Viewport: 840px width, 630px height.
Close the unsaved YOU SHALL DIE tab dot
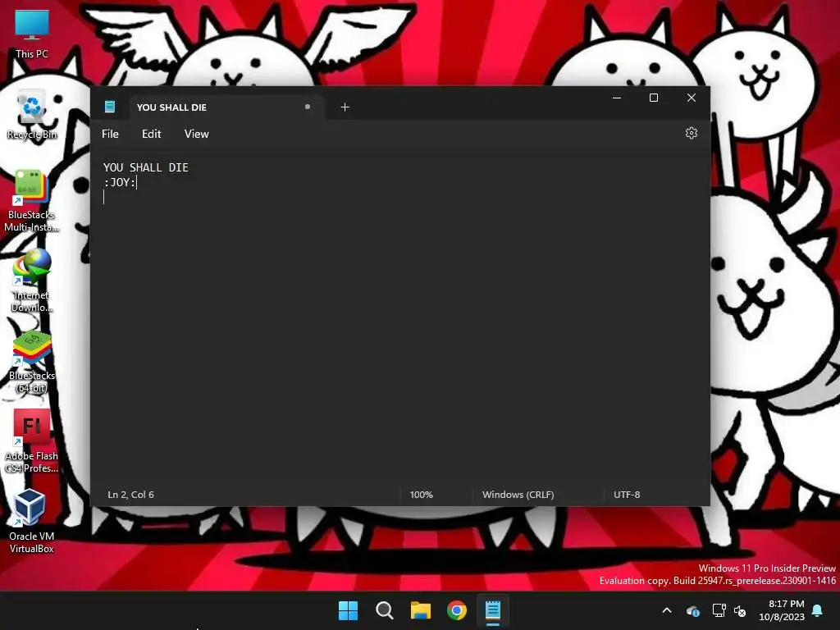308,107
